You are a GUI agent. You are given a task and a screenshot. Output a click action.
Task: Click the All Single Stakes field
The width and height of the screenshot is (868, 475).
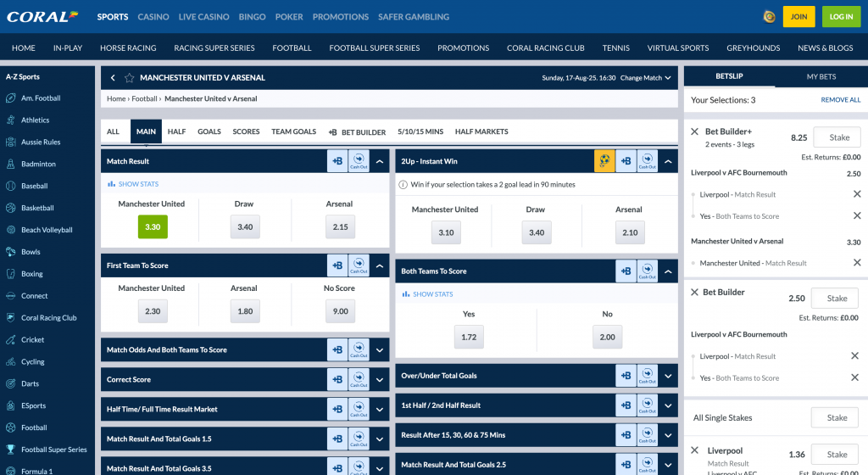[x=835, y=418]
